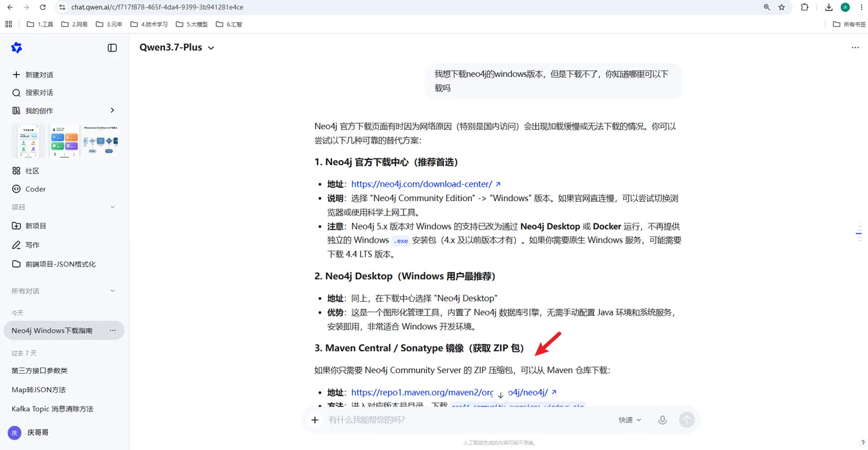Viewport: 868px width, 450px height.
Task: Open 5.大模型 bookmark folder
Action: pos(192,24)
